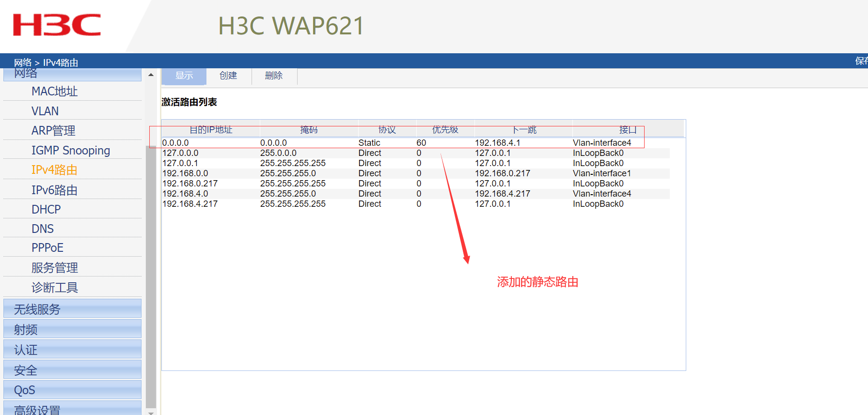The width and height of the screenshot is (868, 415).
Task: Select IGMP Snooping in the sidebar
Action: point(71,151)
